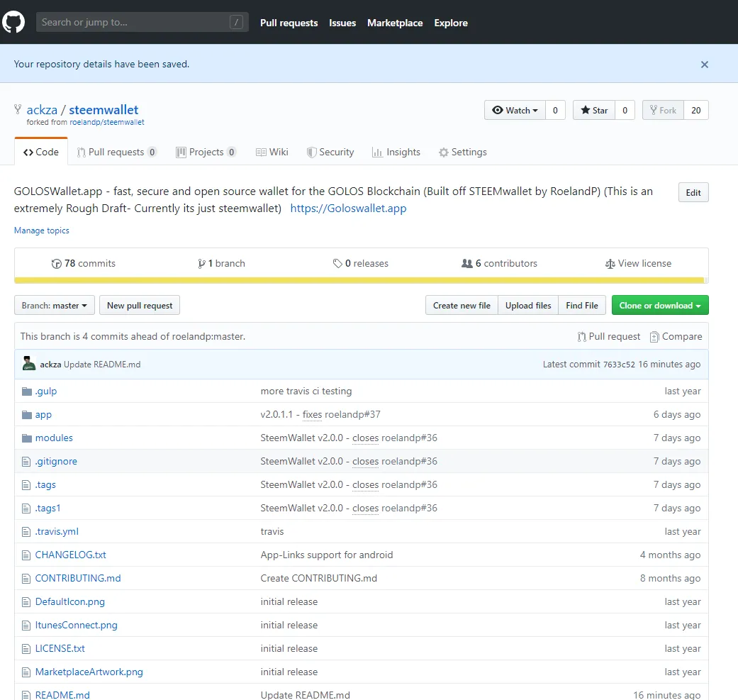Go to Explore in the top navigation
The image size is (738, 700).
pyautogui.click(x=451, y=23)
